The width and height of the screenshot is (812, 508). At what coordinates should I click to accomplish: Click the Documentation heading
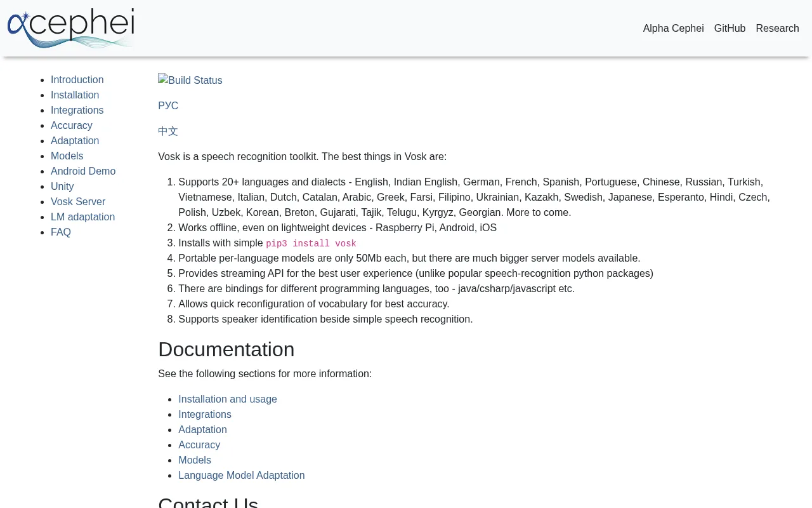[x=226, y=350]
